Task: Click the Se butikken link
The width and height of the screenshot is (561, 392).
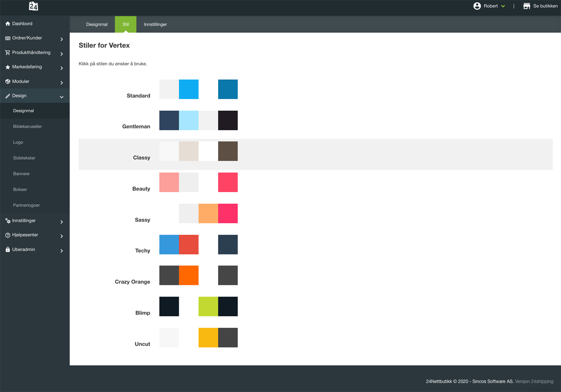Action: click(x=545, y=6)
